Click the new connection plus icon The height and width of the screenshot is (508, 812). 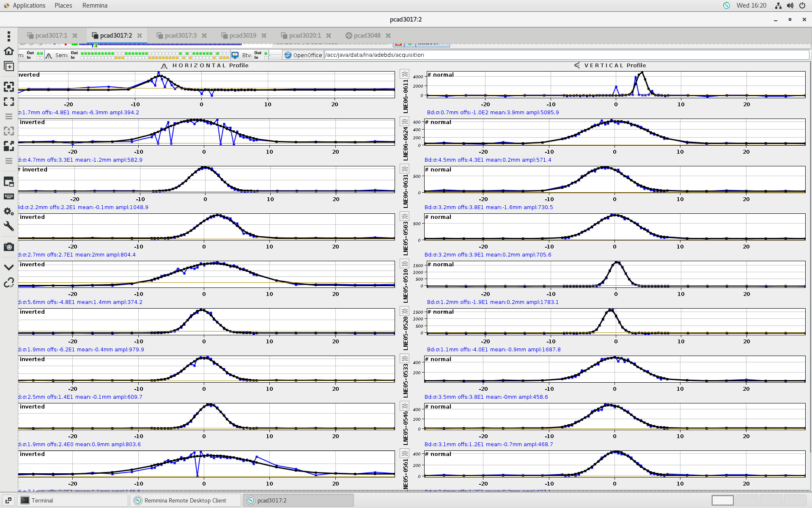pyautogui.click(x=9, y=66)
